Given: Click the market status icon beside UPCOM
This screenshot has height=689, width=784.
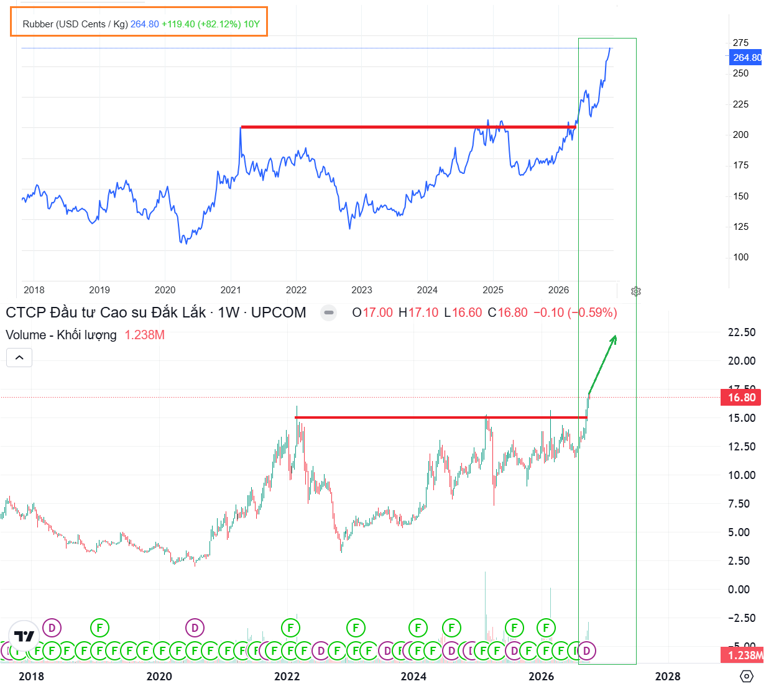Looking at the screenshot, I should click(329, 313).
